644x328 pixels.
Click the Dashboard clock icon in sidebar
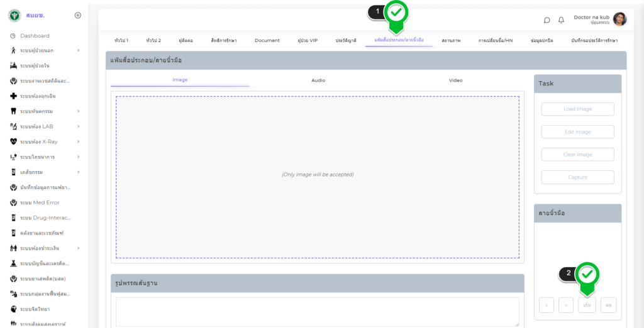[13, 36]
